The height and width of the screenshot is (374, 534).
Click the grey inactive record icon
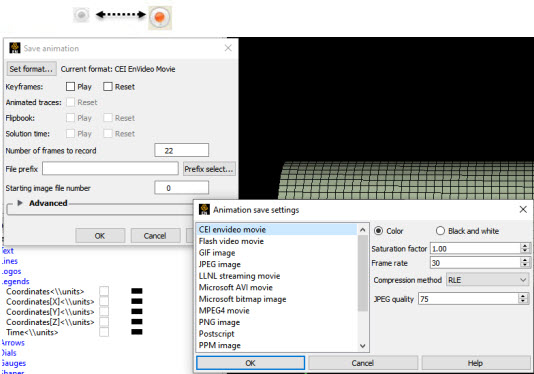tap(81, 15)
